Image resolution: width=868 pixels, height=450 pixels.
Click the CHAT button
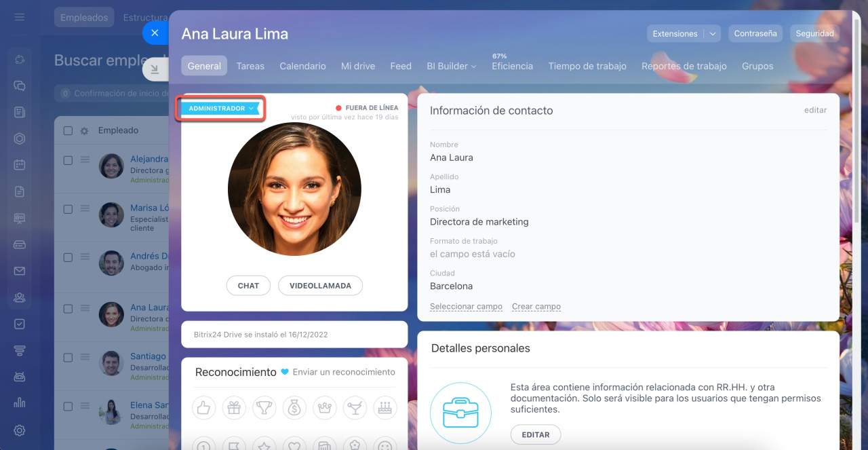(x=248, y=286)
